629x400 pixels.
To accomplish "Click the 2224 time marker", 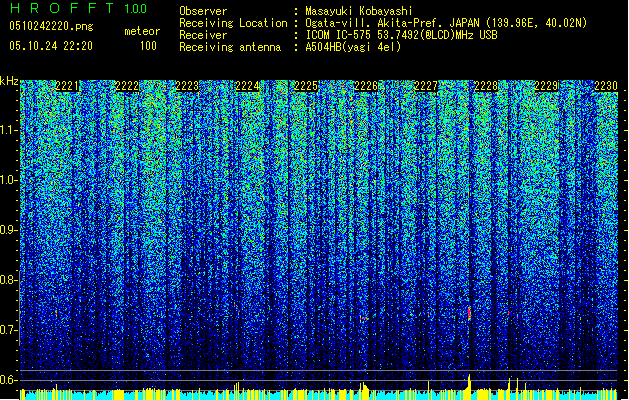I will [x=247, y=86].
